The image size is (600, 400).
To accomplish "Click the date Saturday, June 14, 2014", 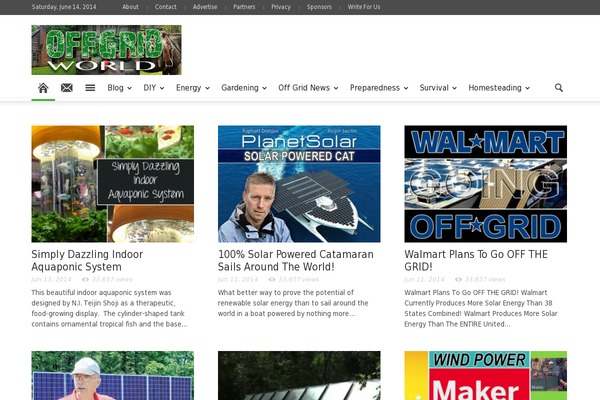I will click(x=64, y=7).
